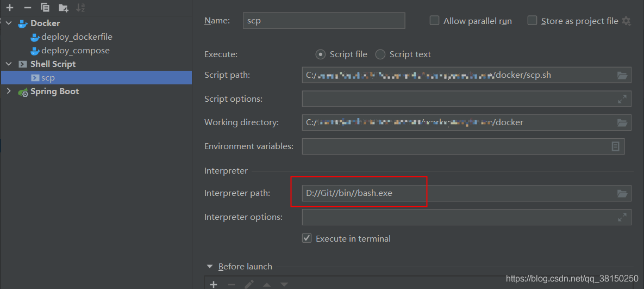Image resolution: width=644 pixels, height=289 pixels.
Task: Collapse the Before launch section
Action: coord(210,267)
